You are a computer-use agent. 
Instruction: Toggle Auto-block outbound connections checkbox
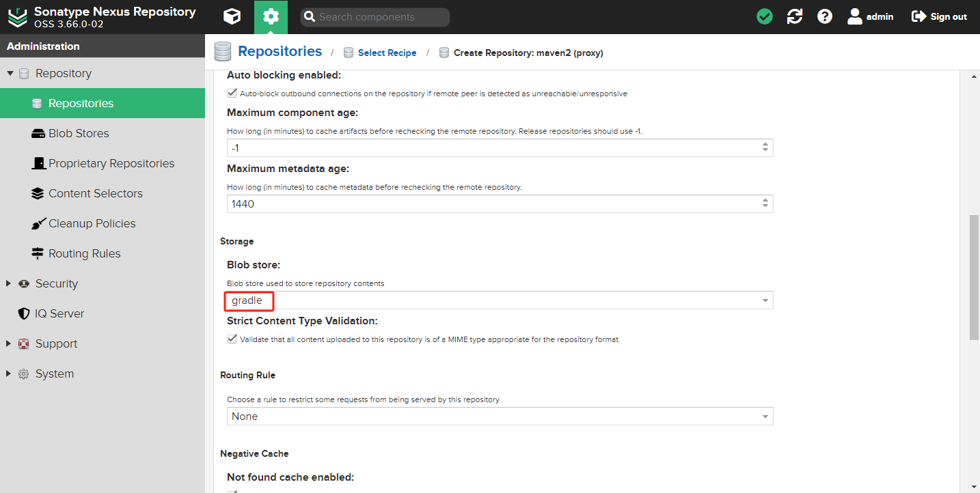[232, 94]
